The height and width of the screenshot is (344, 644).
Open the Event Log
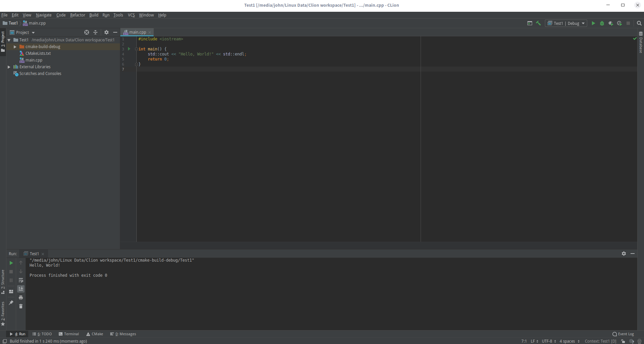click(623, 334)
